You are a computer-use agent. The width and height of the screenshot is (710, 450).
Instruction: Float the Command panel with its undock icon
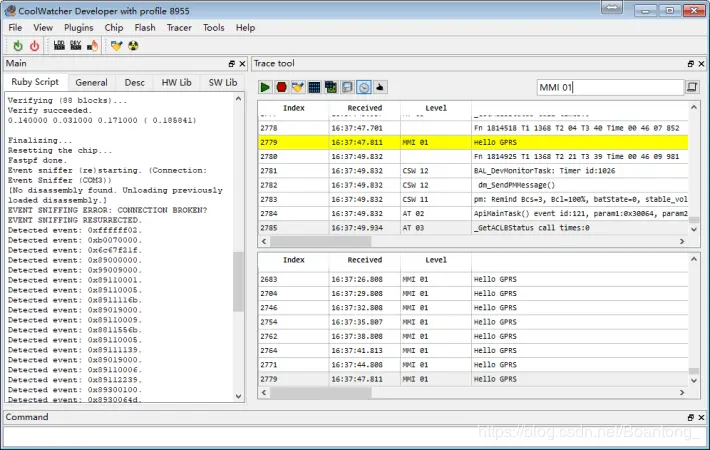(x=691, y=417)
